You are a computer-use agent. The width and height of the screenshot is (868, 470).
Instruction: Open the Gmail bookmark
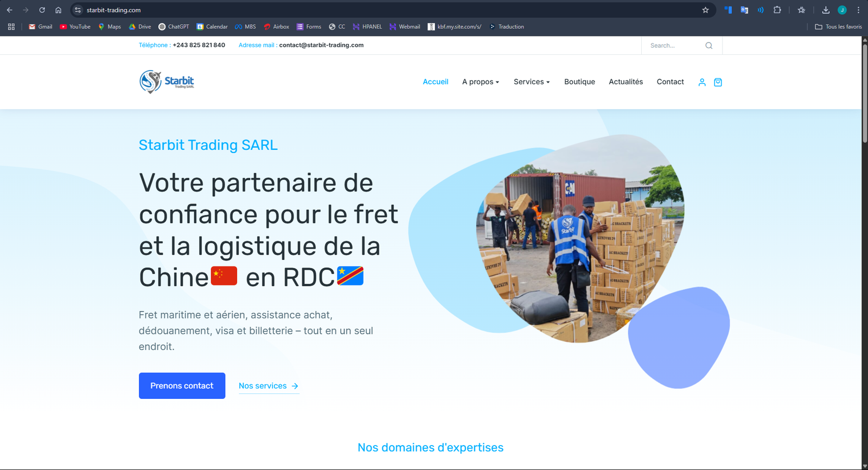[41, 27]
